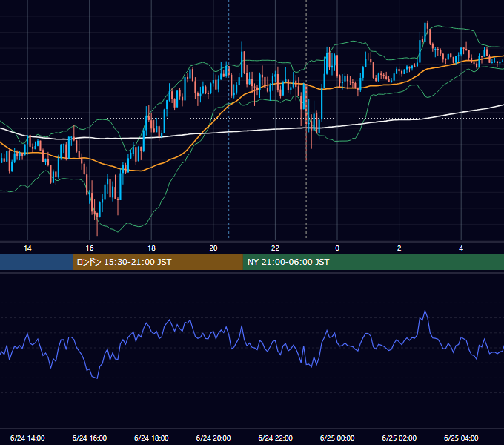
Task: Click the 22 hour label on chart axis
Action: (x=275, y=248)
